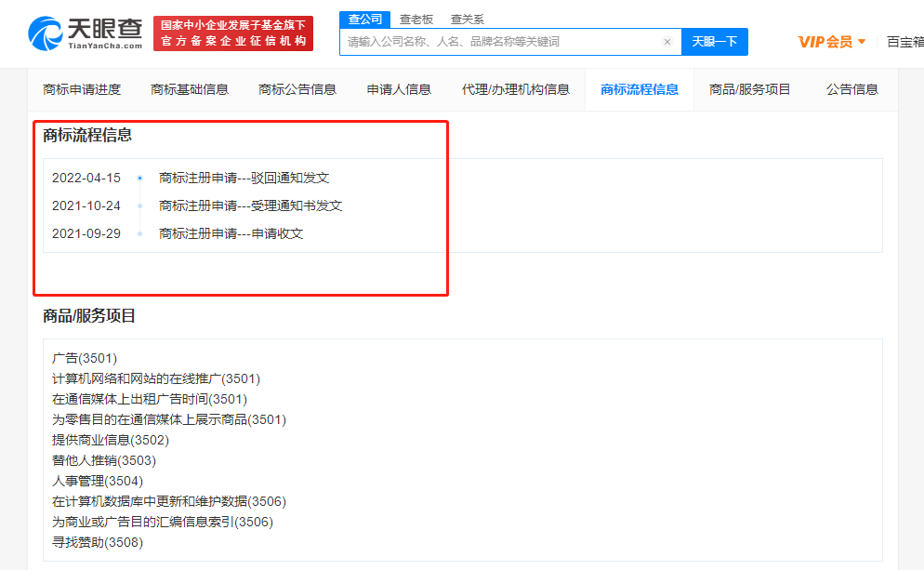Select 为商业或广告目的汇编信息索引(3506) item
This screenshot has width=924, height=570.
click(x=163, y=523)
